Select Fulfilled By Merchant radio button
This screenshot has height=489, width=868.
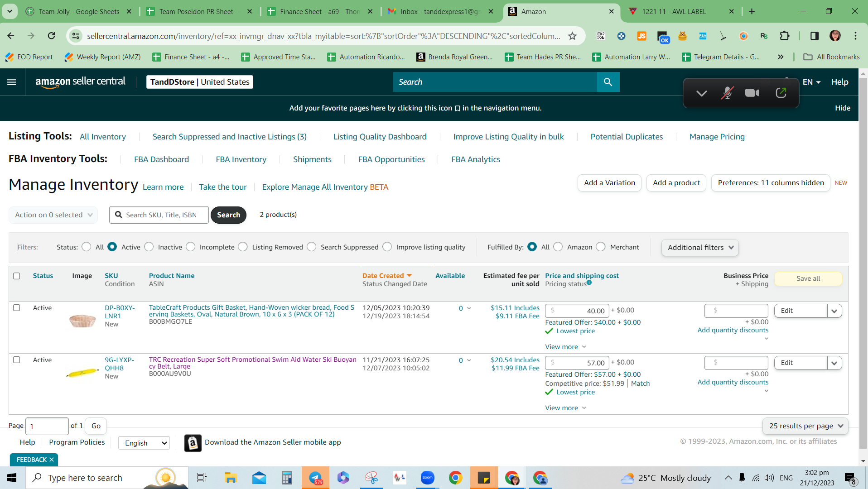click(x=601, y=247)
